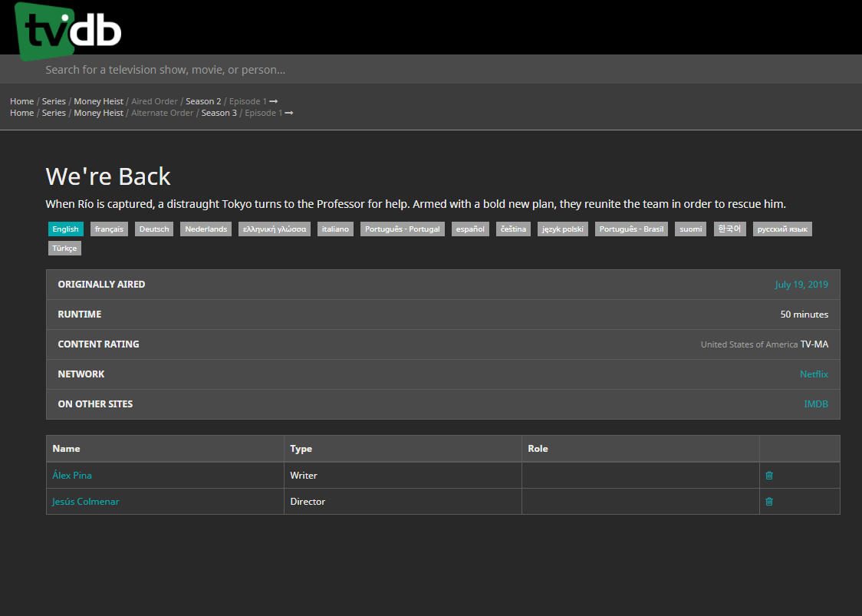Go to next episode arrow in Aired Order
The width and height of the screenshot is (862, 616).
point(274,101)
